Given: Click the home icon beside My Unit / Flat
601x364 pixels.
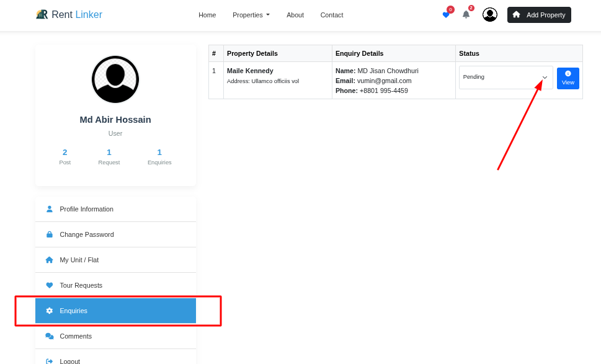Looking at the screenshot, I should (x=50, y=260).
